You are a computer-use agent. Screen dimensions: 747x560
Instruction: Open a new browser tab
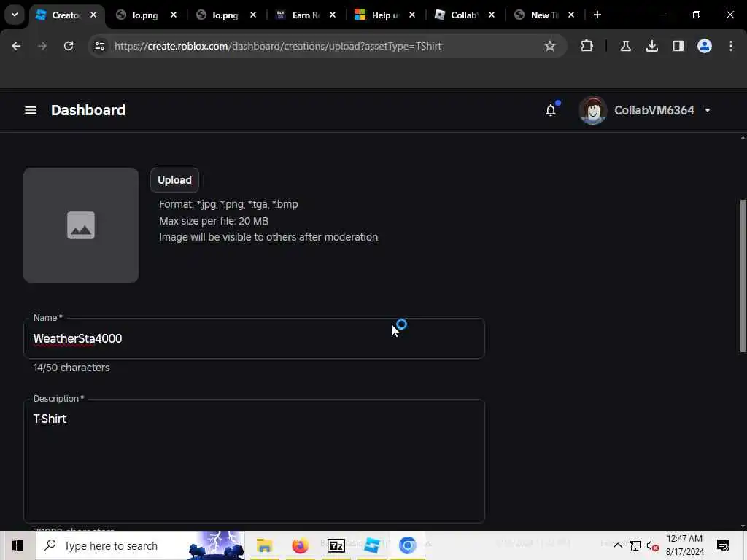[597, 15]
